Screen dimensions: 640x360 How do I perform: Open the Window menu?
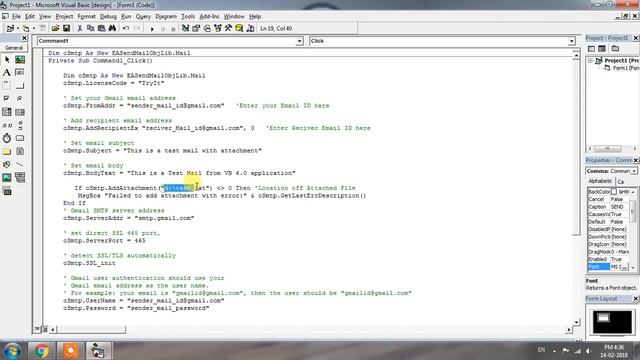click(234, 16)
